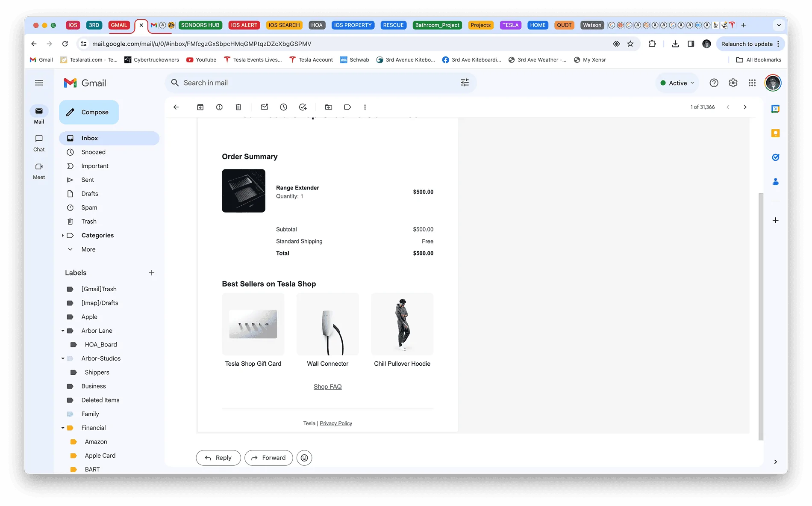Open Shop FAQ link

click(327, 387)
